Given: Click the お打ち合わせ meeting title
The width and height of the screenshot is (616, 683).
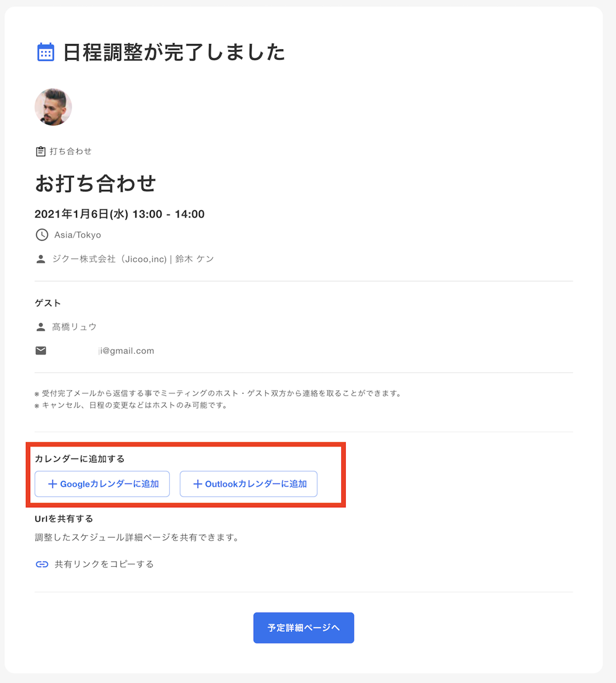Looking at the screenshot, I should [x=95, y=183].
